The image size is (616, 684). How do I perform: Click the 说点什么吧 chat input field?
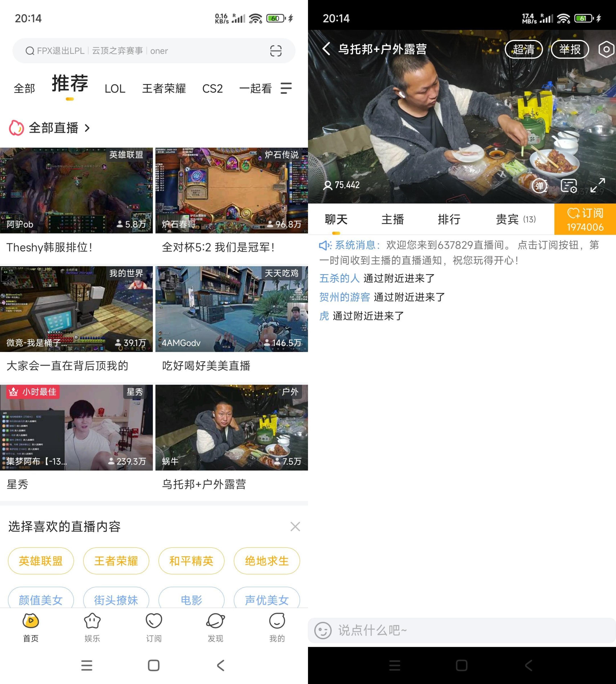[x=440, y=630]
